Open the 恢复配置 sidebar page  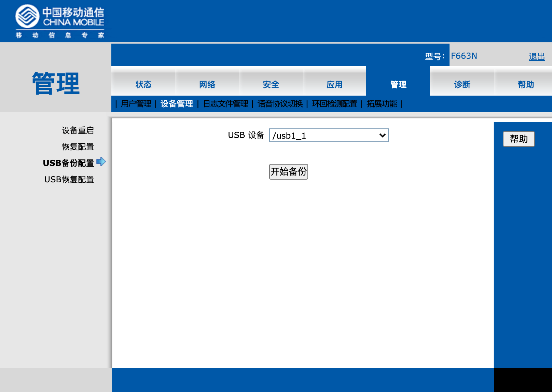pos(78,147)
